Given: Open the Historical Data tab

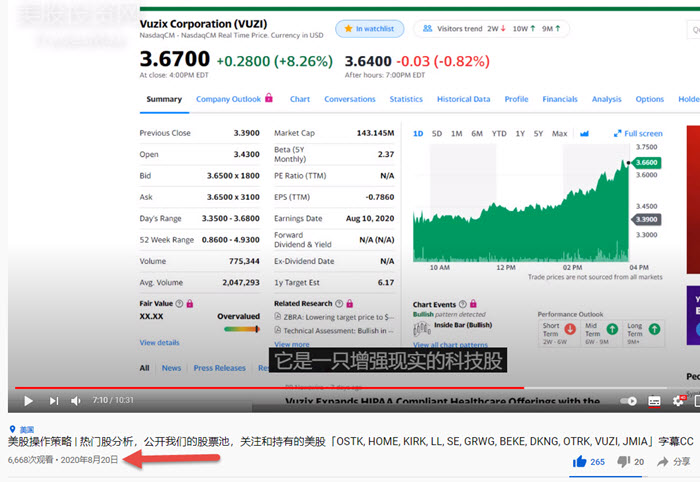Looking at the screenshot, I should (x=463, y=99).
